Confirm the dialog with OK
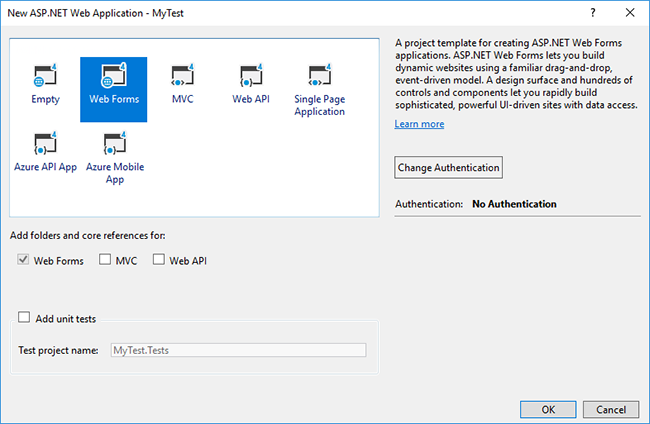650x424 pixels. tap(548, 409)
